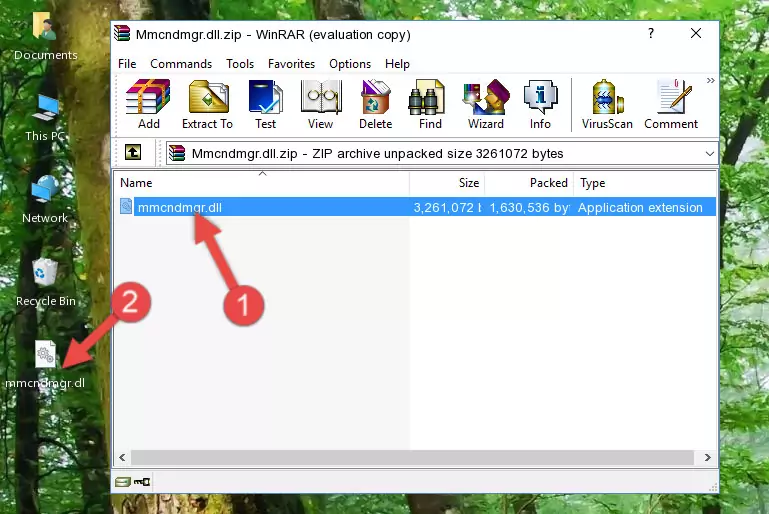Add an archive Comment
The width and height of the screenshot is (769, 514).
click(671, 104)
